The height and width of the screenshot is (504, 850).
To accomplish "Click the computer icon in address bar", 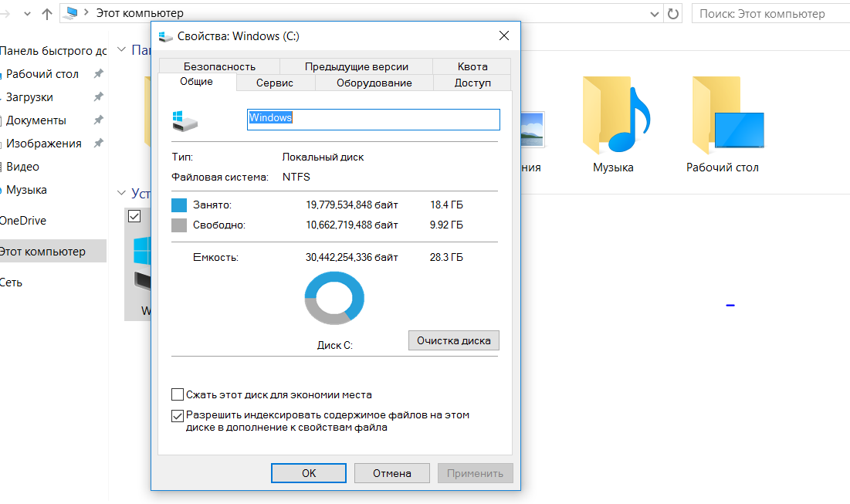I will (x=71, y=13).
